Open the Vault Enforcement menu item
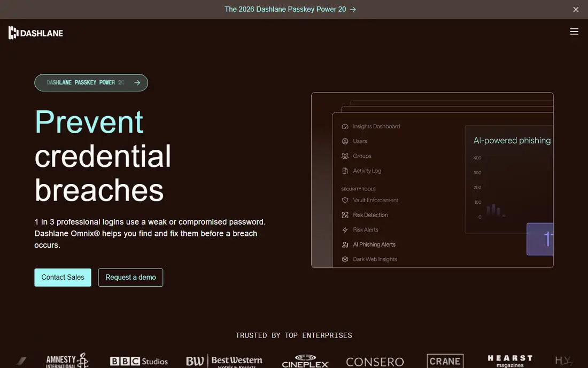The height and width of the screenshot is (368, 588). pos(370,200)
